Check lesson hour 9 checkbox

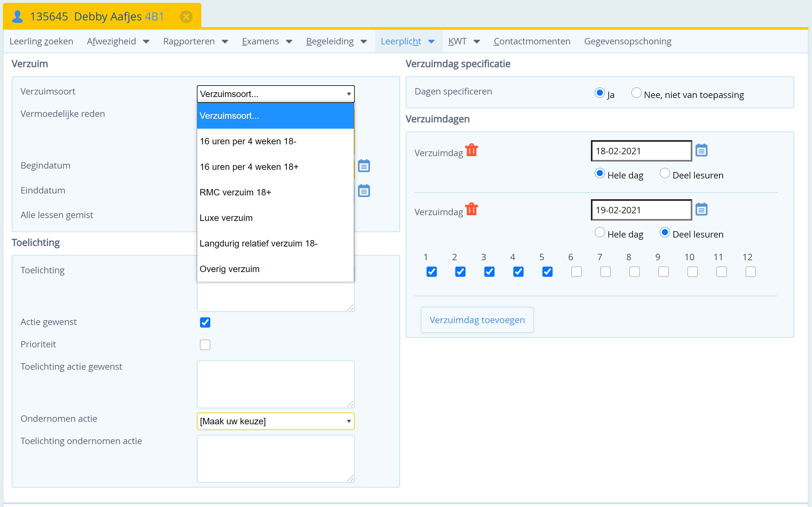pos(664,272)
